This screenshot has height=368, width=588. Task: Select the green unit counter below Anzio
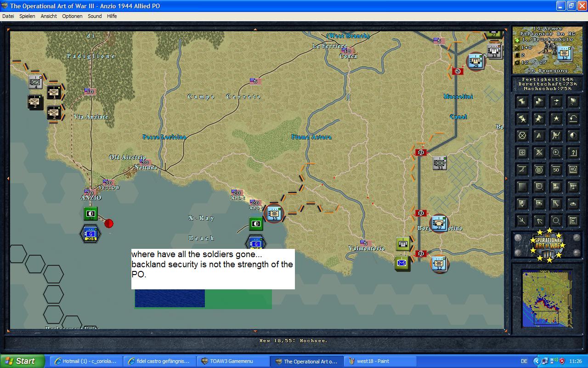90,214
